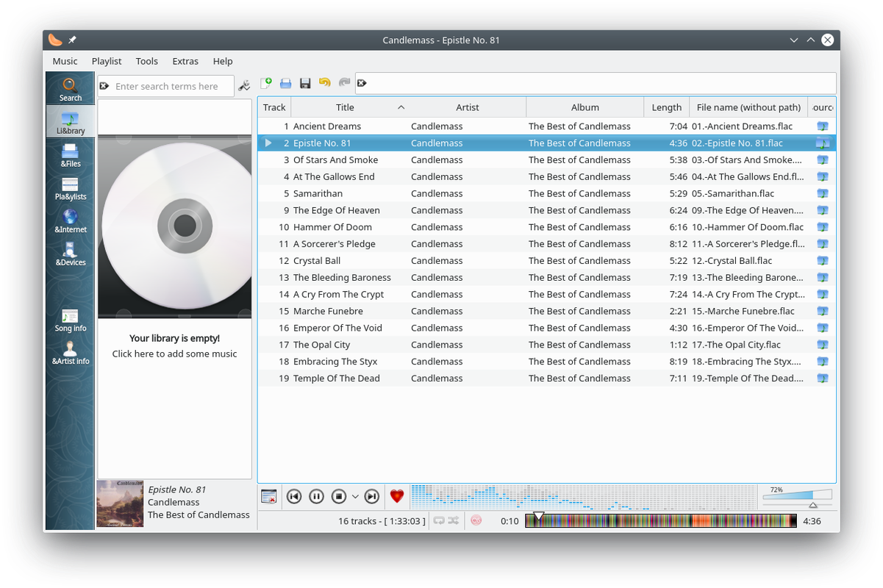Image resolution: width=883 pixels, height=588 pixels.
Task: Skip to the next track
Action: (372, 497)
